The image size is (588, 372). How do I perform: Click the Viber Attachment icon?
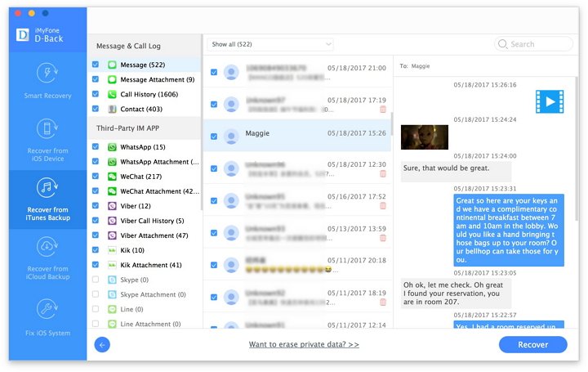coord(112,235)
